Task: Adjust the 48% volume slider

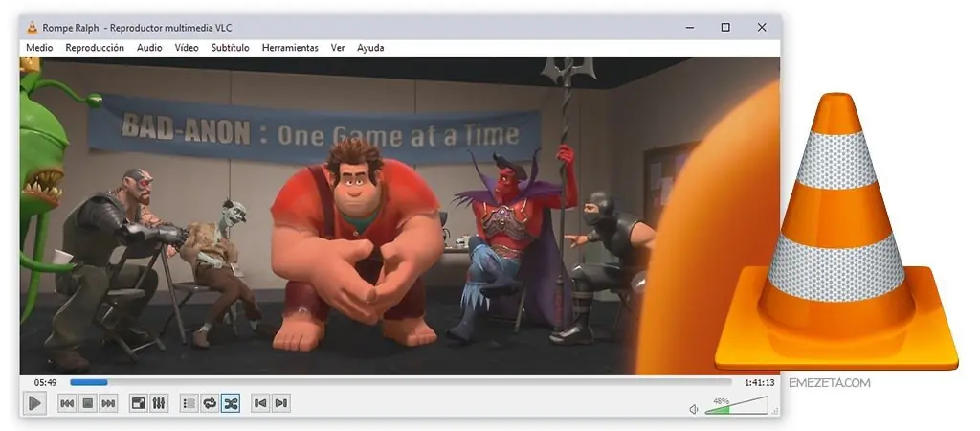Action: click(x=736, y=406)
